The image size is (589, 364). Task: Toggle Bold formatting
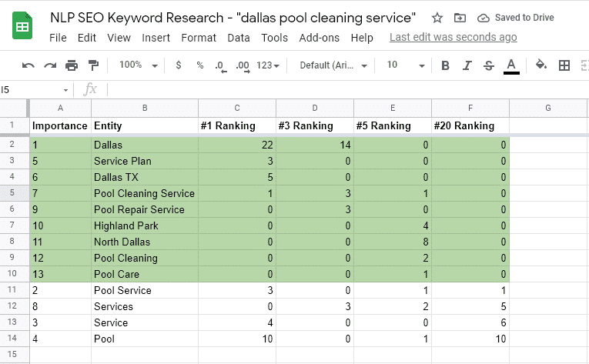tap(445, 65)
